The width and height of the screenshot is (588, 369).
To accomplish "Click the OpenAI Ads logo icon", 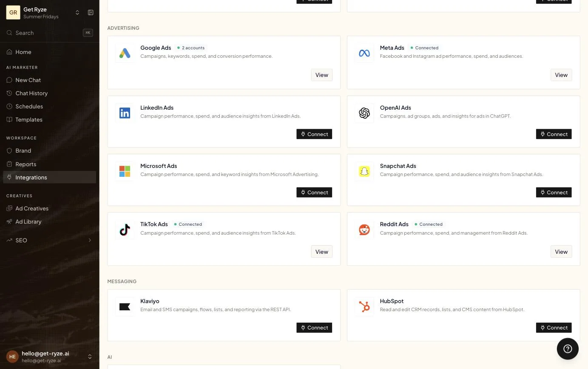I will click(364, 113).
